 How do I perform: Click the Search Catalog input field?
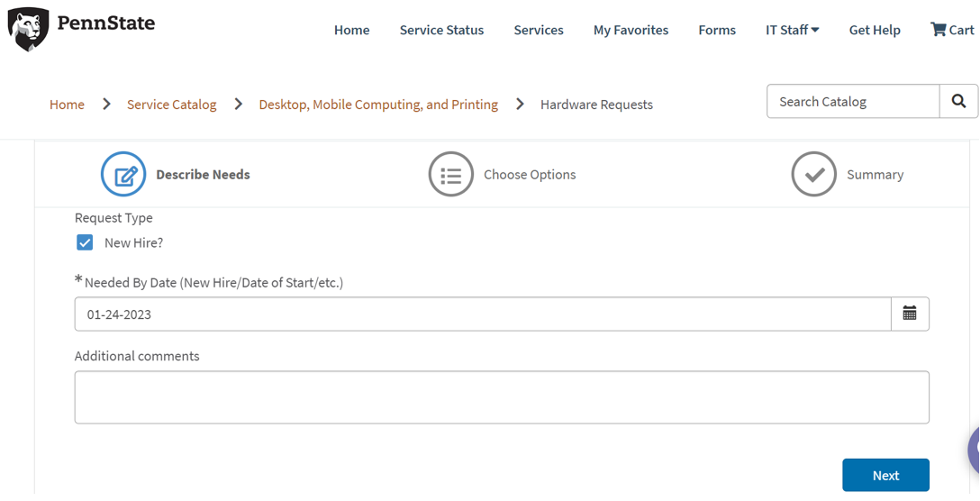point(852,102)
